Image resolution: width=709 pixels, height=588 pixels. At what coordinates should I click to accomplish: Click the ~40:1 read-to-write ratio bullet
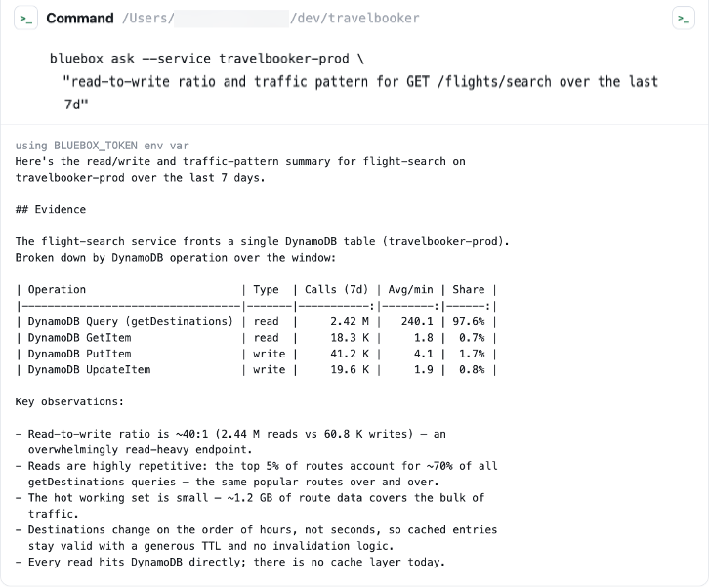pyautogui.click(x=230, y=441)
